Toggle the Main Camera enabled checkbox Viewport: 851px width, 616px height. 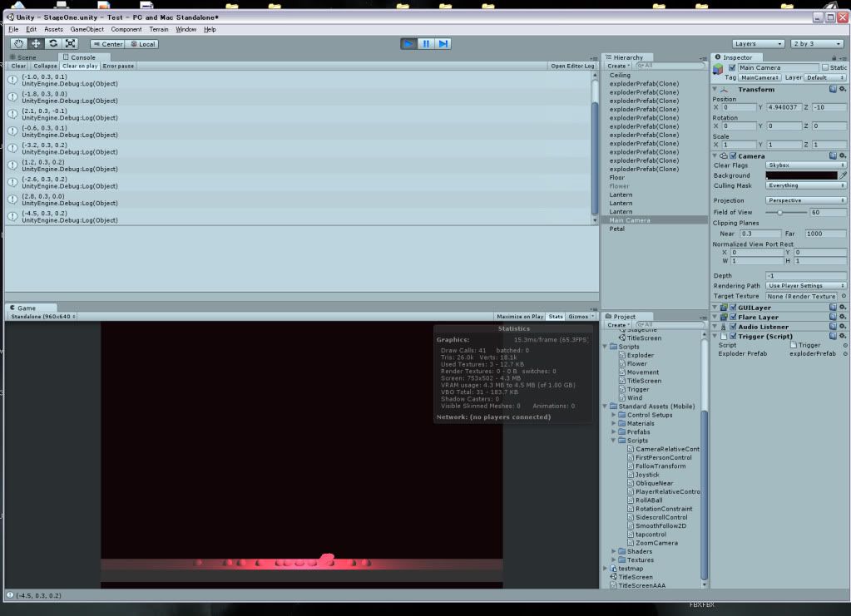pyautogui.click(x=732, y=67)
